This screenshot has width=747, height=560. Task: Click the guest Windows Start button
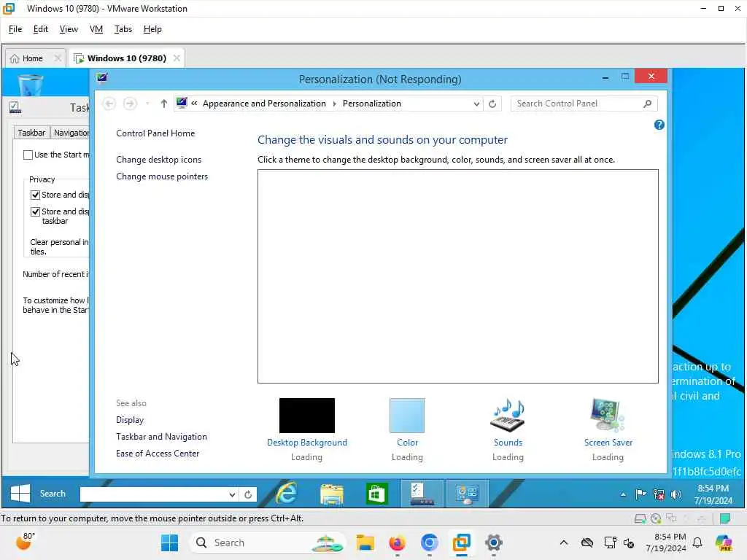click(x=20, y=494)
